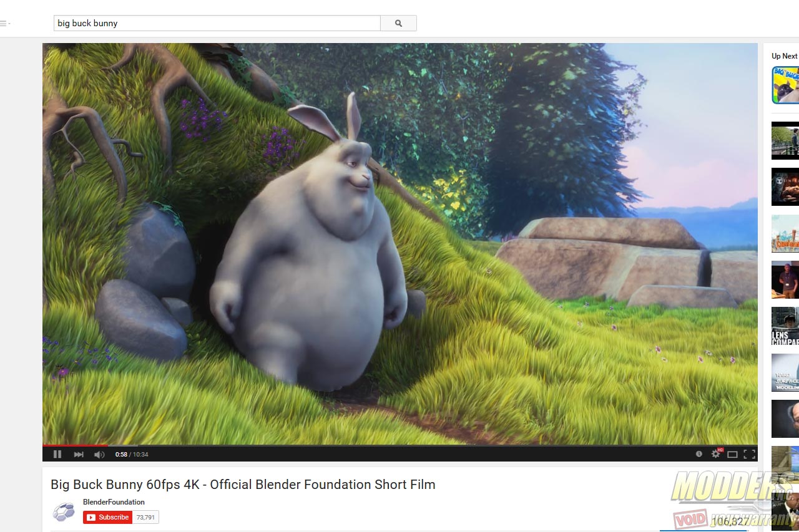
Task: Subscribe to BlenderFoundation channel
Action: pos(107,517)
